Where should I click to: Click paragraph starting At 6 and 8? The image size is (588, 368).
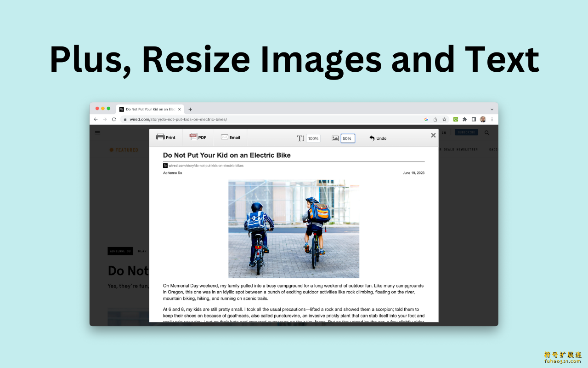tap(294, 316)
